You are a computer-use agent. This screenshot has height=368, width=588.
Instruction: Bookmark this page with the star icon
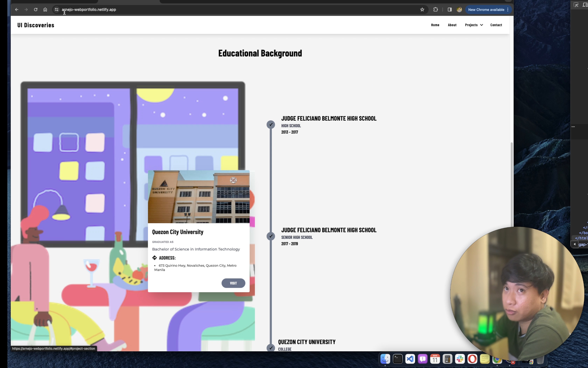coord(422,9)
